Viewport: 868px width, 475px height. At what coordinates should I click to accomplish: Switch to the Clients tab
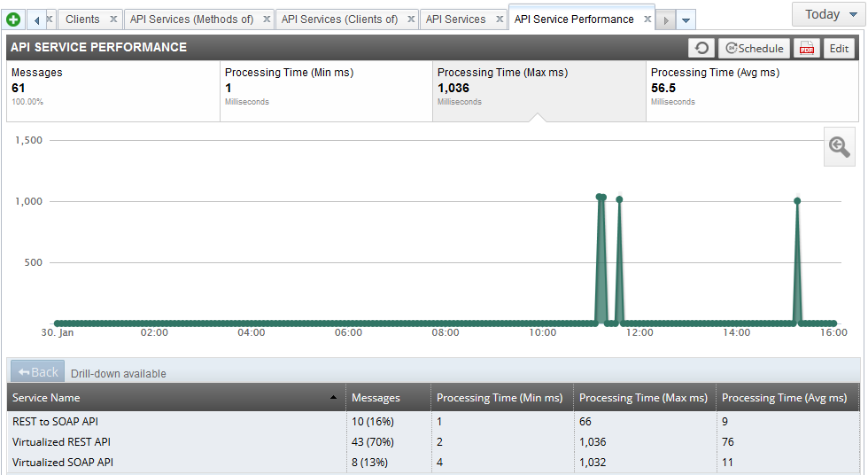(82, 19)
